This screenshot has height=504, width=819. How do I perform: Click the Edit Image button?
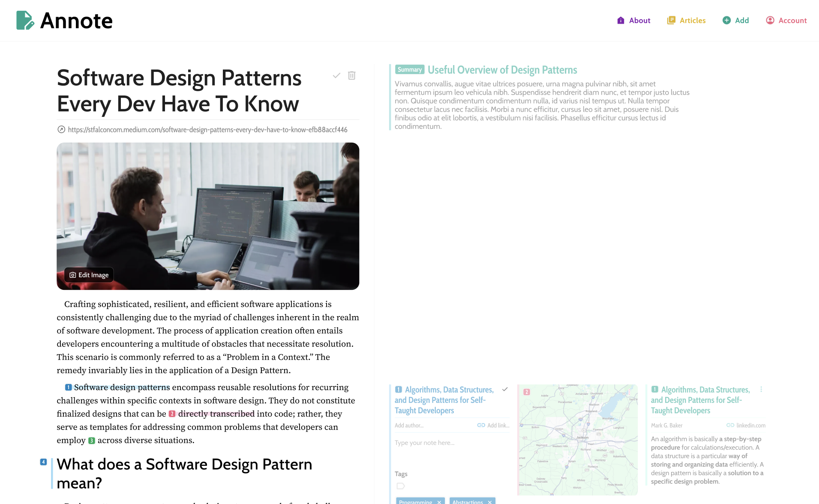pyautogui.click(x=89, y=275)
